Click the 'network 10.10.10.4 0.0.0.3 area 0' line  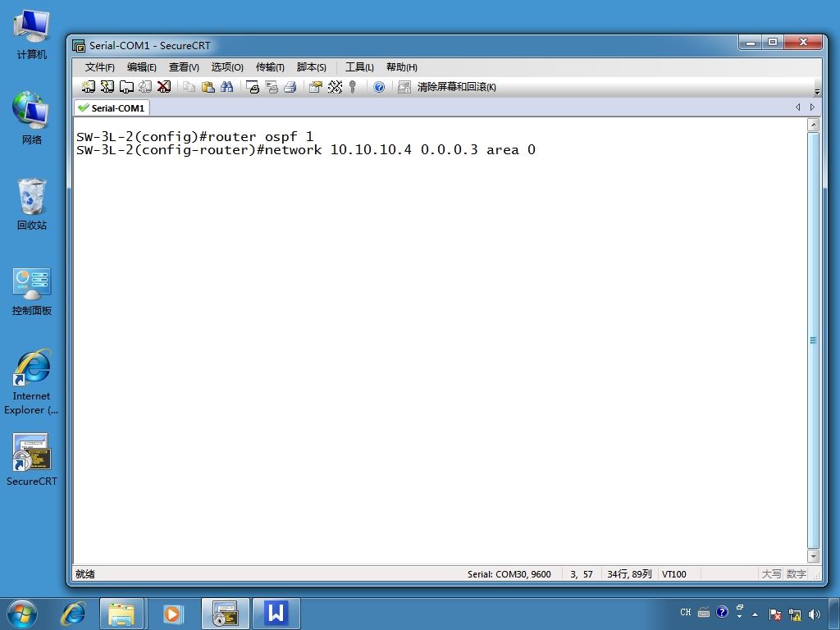pos(306,150)
